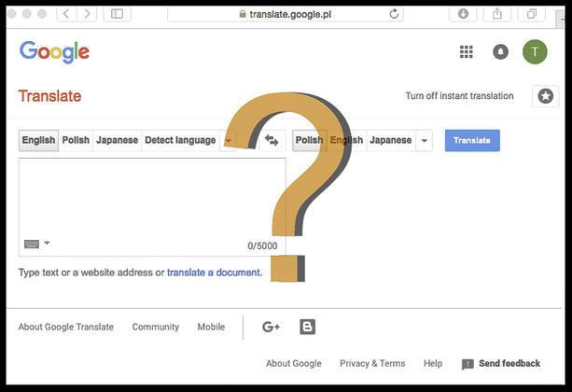Open the Blogger icon in footer
This screenshot has width=572, height=392.
[x=308, y=327]
